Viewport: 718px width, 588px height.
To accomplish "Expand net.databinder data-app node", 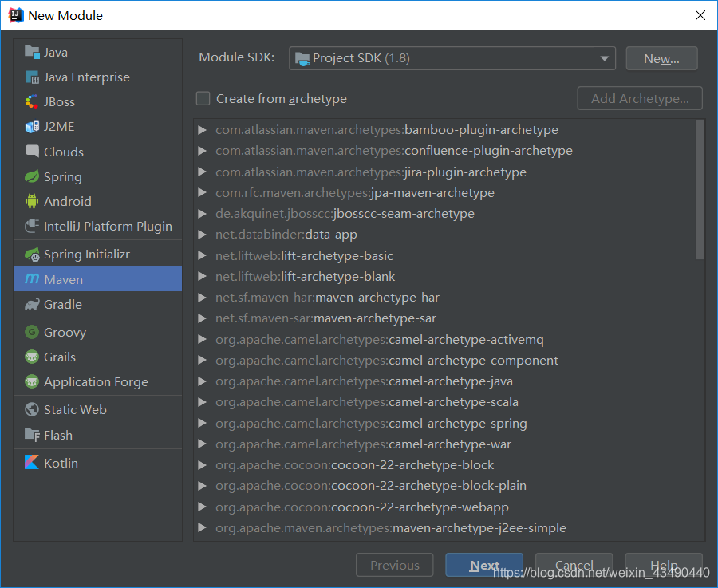I will coord(202,235).
